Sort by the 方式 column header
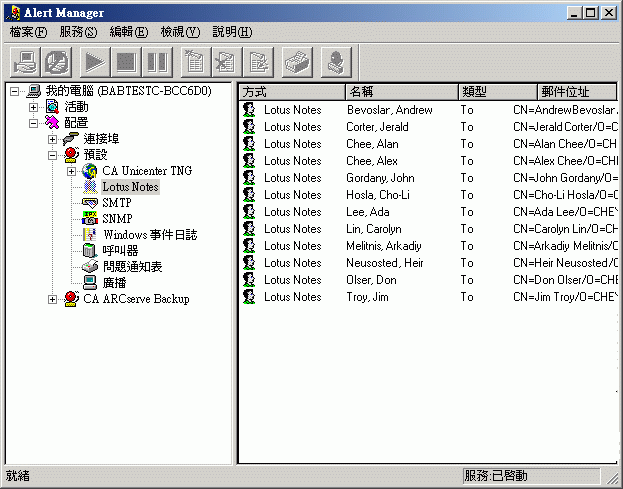Image resolution: width=623 pixels, height=489 pixels. point(292,92)
